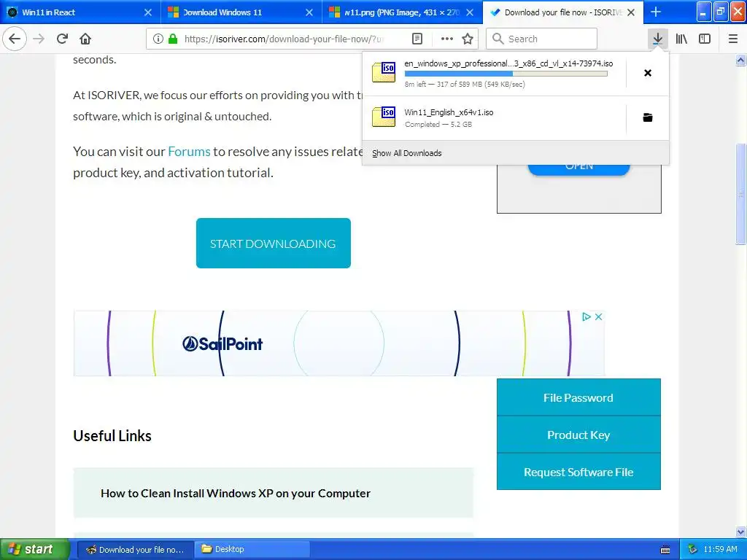The width and height of the screenshot is (747, 560).
Task: Open the Firefox hamburger menu
Action: (x=733, y=39)
